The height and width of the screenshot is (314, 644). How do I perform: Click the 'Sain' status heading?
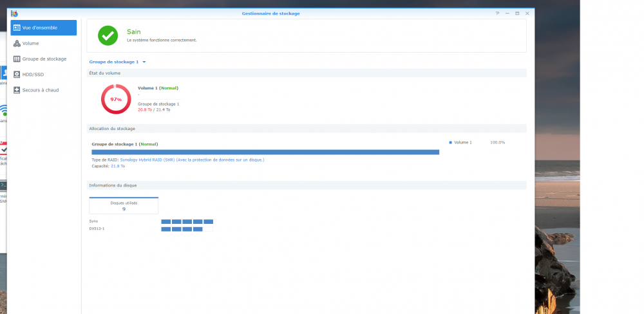coord(134,32)
